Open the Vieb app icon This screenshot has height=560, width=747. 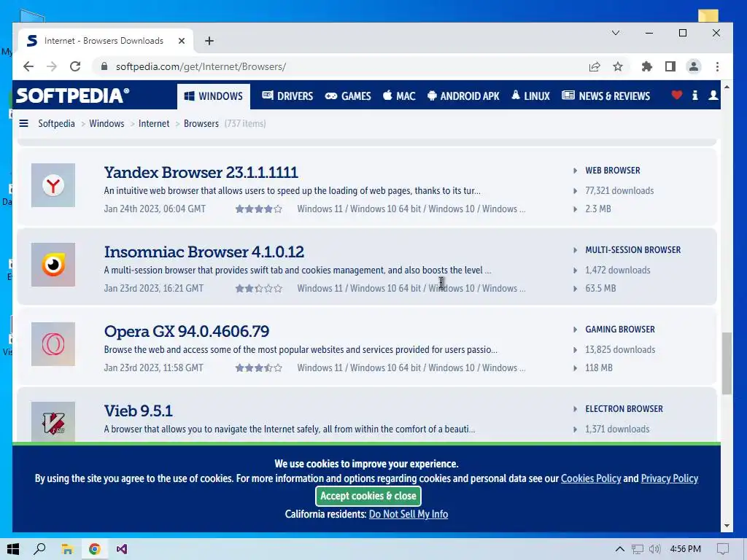click(53, 422)
